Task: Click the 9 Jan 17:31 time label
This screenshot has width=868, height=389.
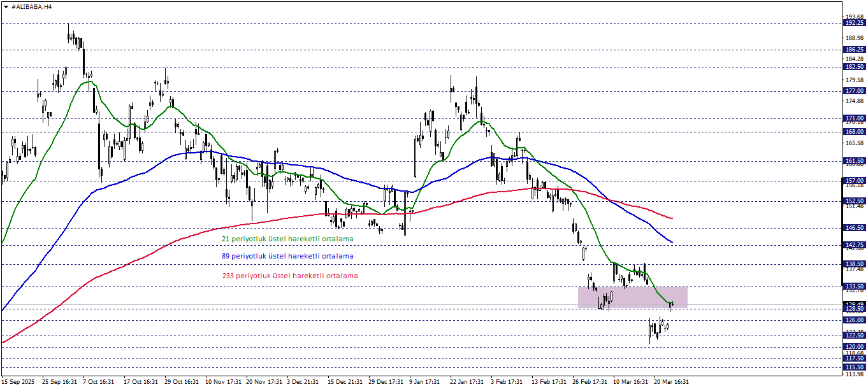Action: tap(425, 382)
